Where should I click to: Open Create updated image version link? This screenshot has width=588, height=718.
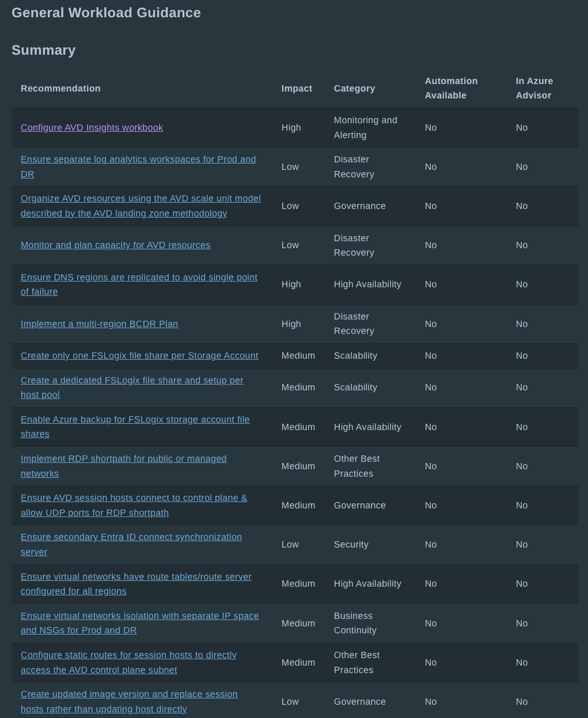129,694
